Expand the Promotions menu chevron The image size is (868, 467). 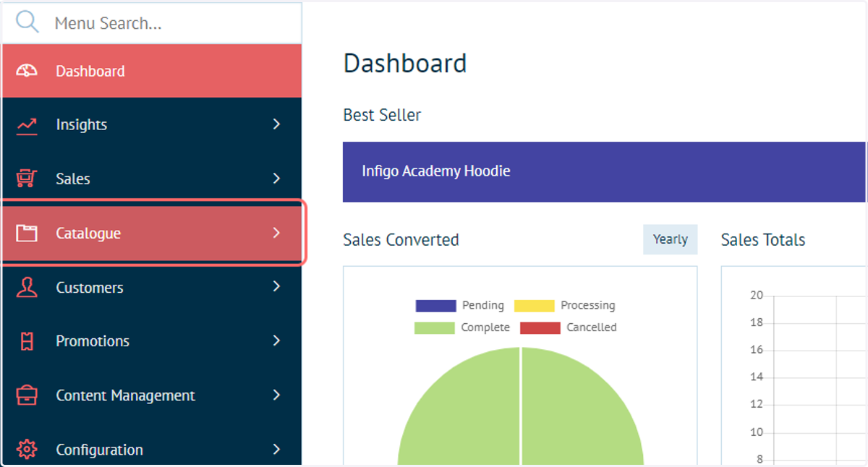[x=276, y=340]
